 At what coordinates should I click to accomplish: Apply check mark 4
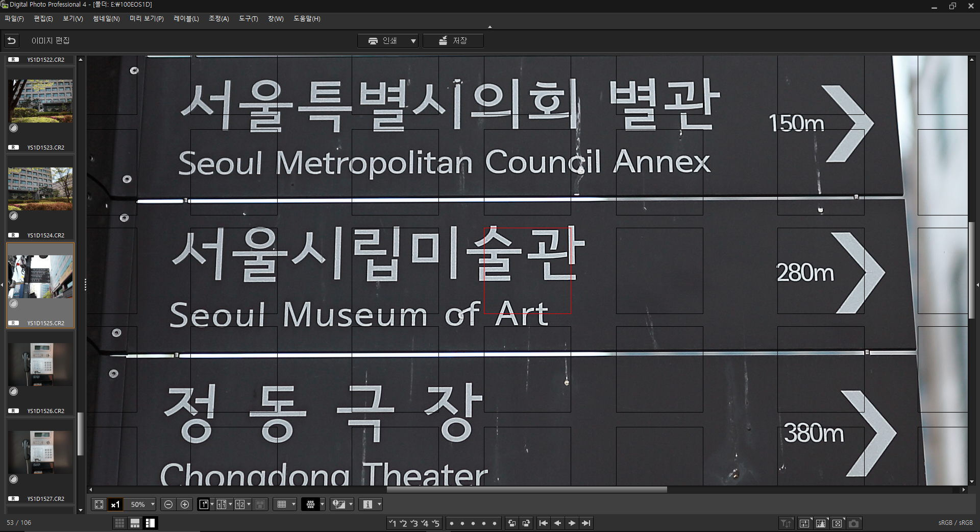pos(425,523)
